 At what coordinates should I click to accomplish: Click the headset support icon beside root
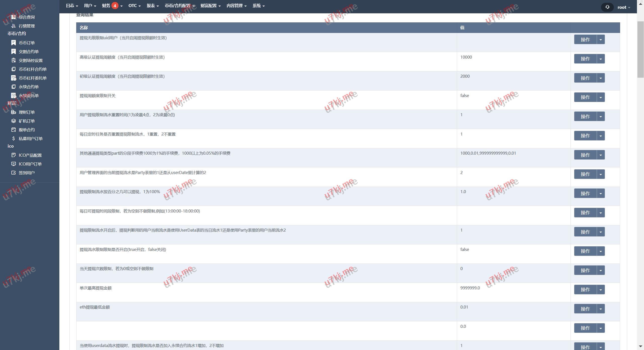(607, 7)
